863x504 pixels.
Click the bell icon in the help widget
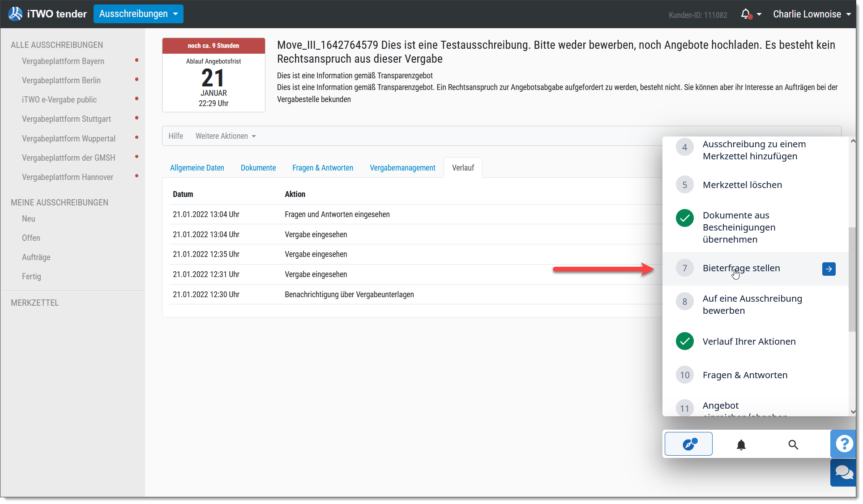pyautogui.click(x=741, y=444)
